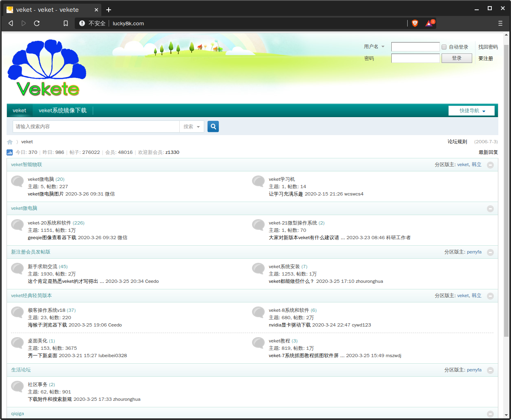Click the not-secure warning icon
Screen dimensions: 511x420
[82, 23]
